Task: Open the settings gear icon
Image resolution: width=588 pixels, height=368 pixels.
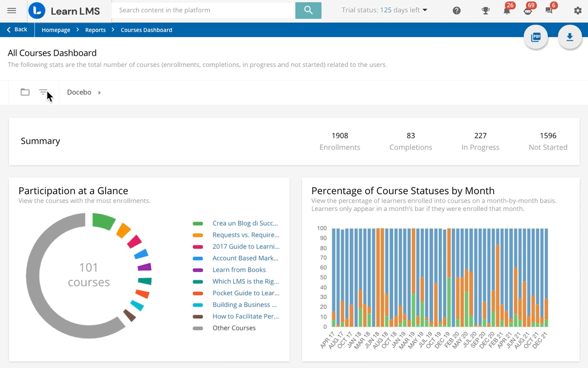Action: pyautogui.click(x=577, y=11)
